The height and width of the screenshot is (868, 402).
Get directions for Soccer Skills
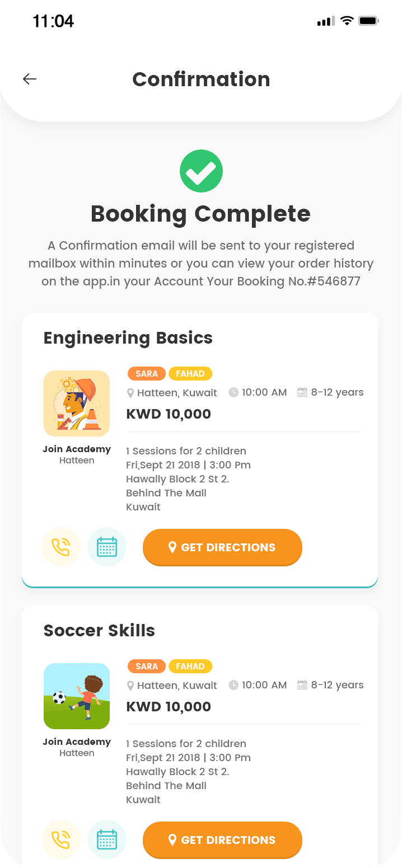pyautogui.click(x=222, y=840)
